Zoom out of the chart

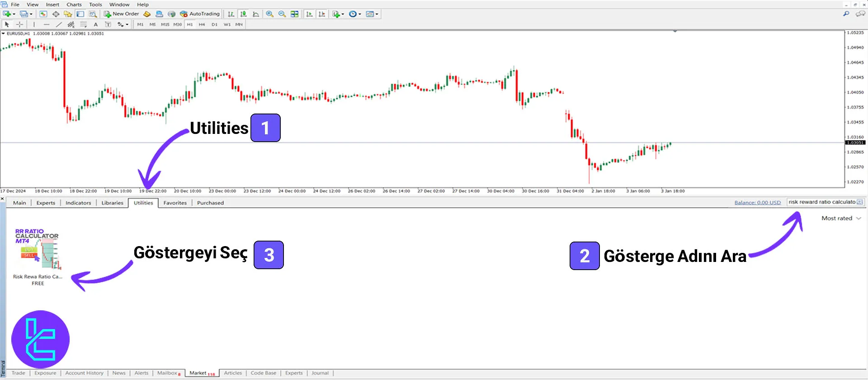point(282,14)
